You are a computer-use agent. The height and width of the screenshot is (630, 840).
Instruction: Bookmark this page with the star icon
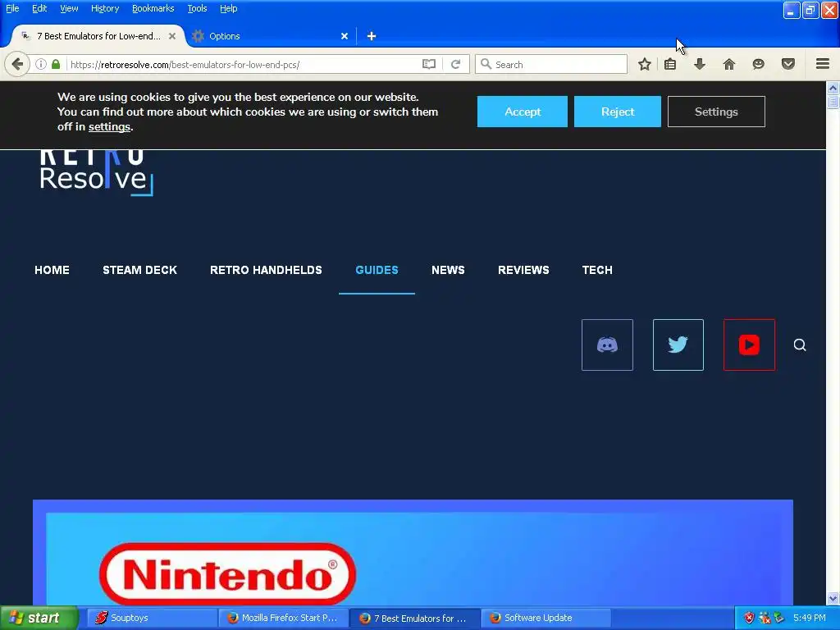coord(645,64)
